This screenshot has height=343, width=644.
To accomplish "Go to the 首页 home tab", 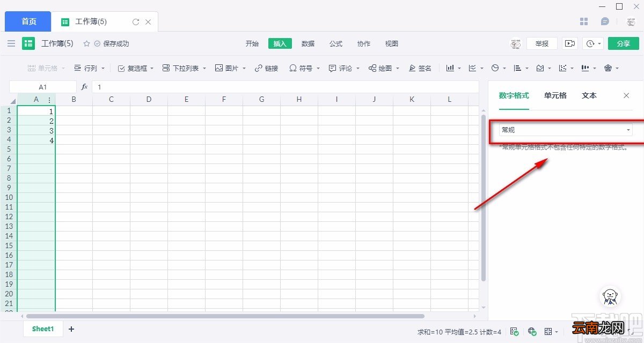I will point(28,21).
